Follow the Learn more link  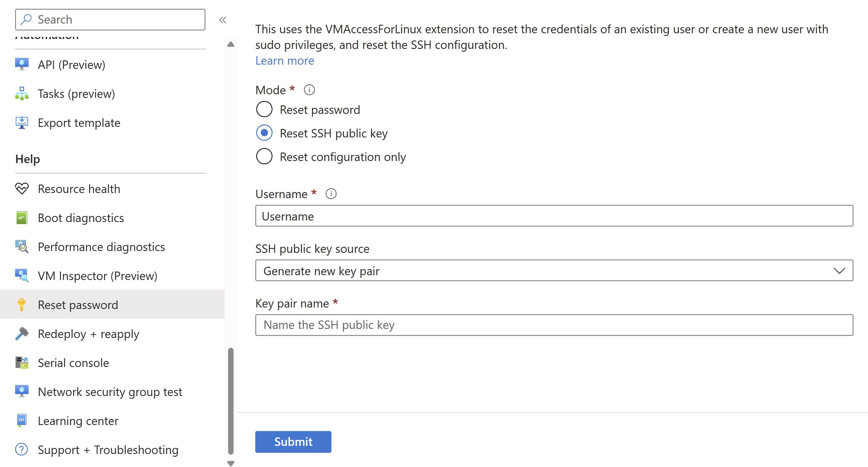coord(284,61)
